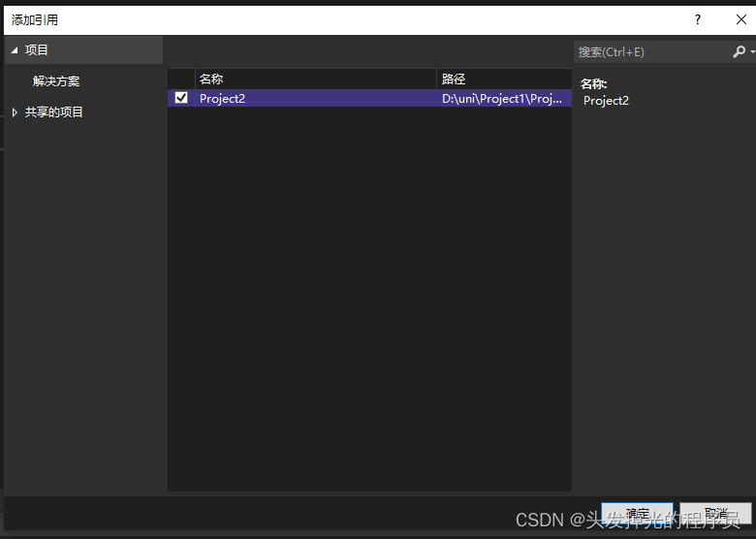Uncheck the Project2 reference checkbox
The height and width of the screenshot is (539, 756).
click(181, 98)
